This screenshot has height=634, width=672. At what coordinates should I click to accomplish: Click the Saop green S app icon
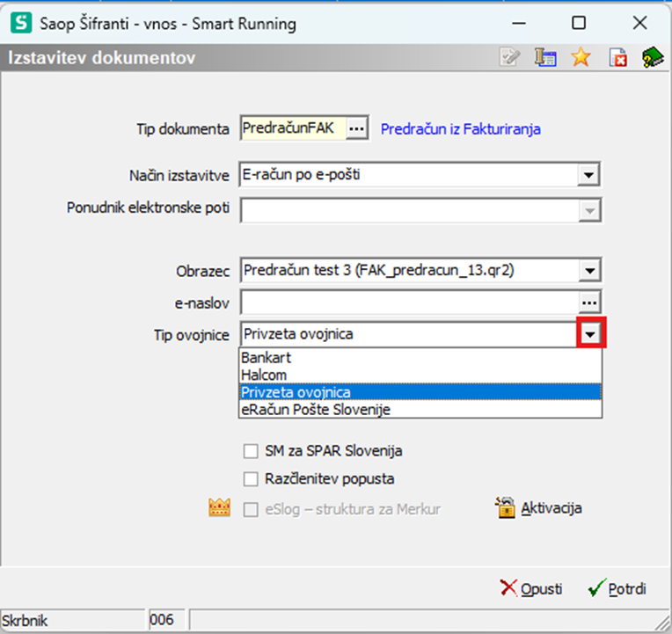pyautogui.click(x=21, y=23)
